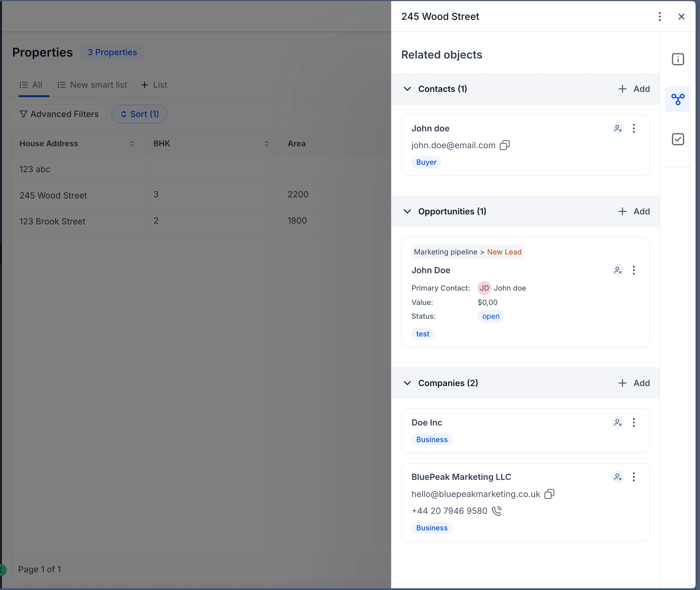Switch to the All tab

pyautogui.click(x=31, y=85)
